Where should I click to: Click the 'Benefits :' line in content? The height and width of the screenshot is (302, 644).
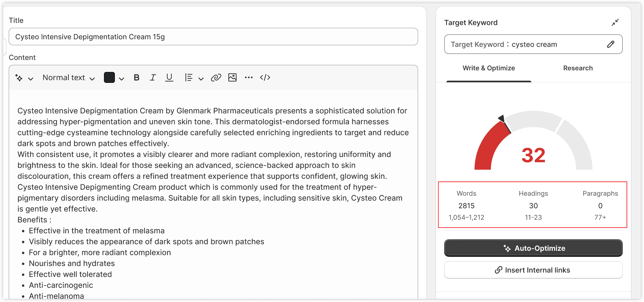tap(35, 220)
